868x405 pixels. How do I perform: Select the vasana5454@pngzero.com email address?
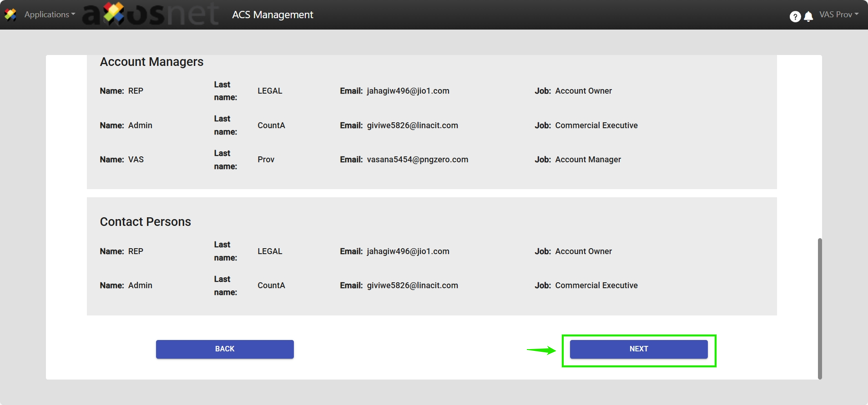pyautogui.click(x=417, y=160)
